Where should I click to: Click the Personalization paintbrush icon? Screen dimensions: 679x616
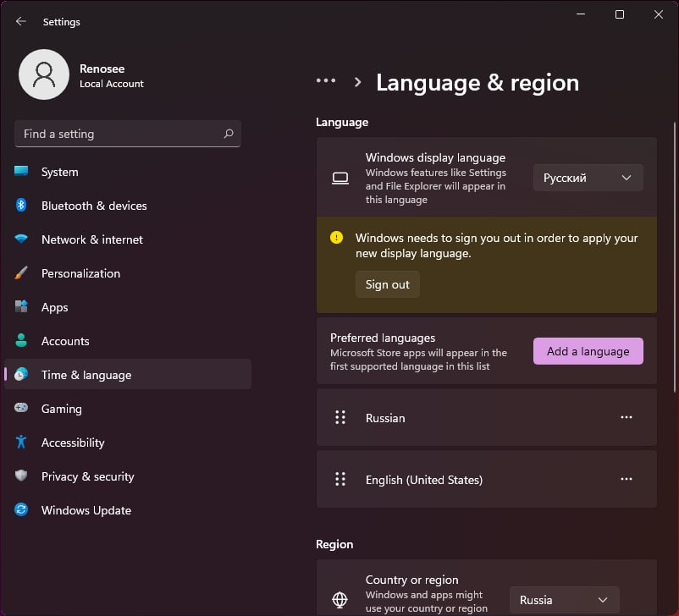point(21,272)
